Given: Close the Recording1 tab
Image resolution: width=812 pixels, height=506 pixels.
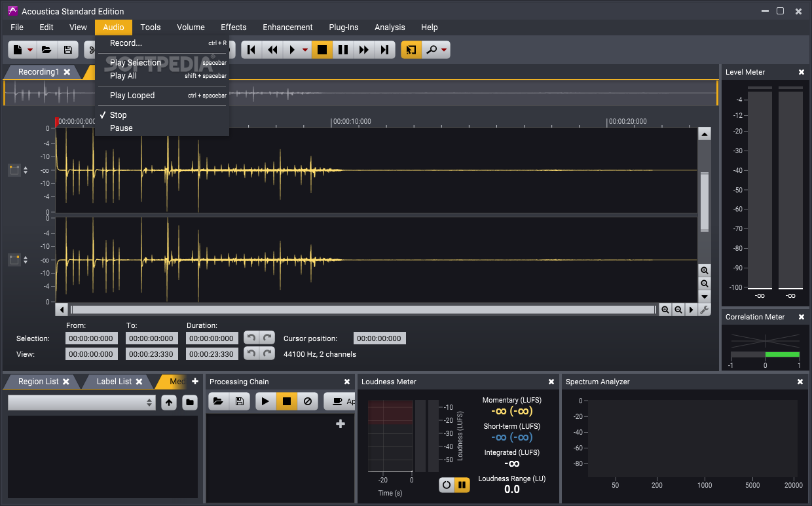Looking at the screenshot, I should click(67, 72).
